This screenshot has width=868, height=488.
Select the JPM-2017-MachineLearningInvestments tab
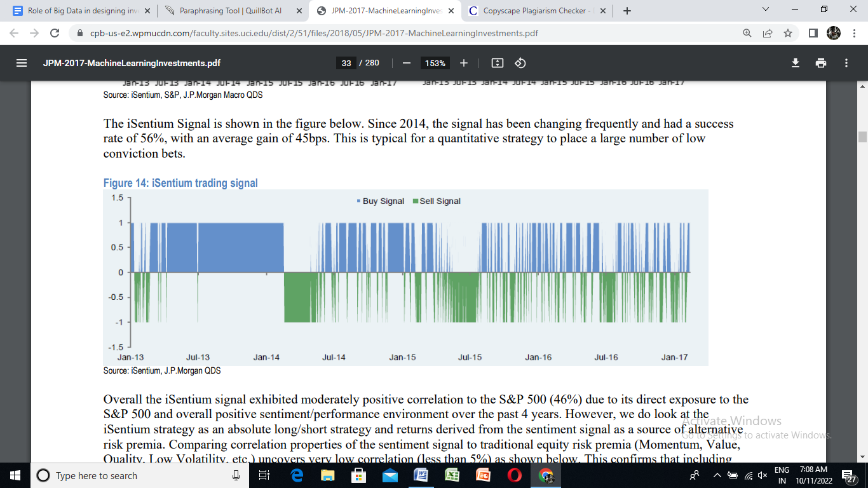coord(384,11)
